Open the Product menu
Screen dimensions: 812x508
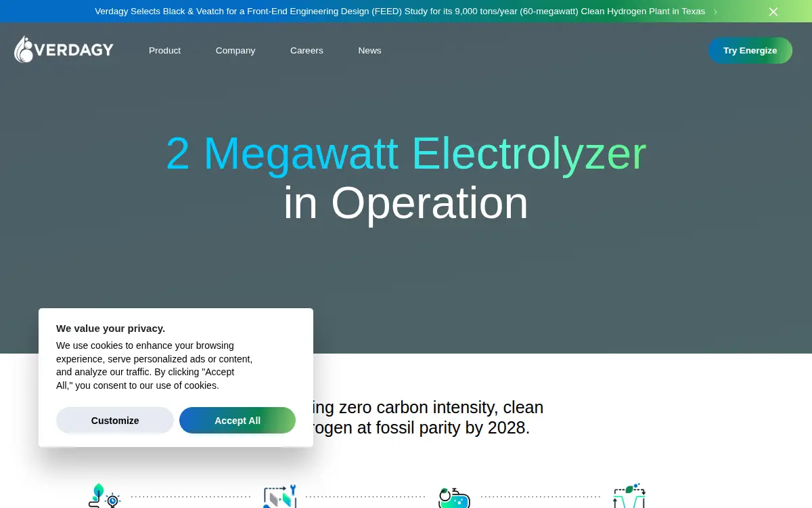click(164, 51)
